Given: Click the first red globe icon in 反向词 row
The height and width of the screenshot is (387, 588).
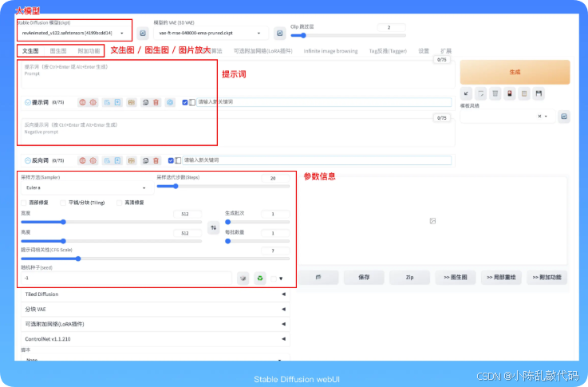Looking at the screenshot, I should pyautogui.click(x=82, y=160).
